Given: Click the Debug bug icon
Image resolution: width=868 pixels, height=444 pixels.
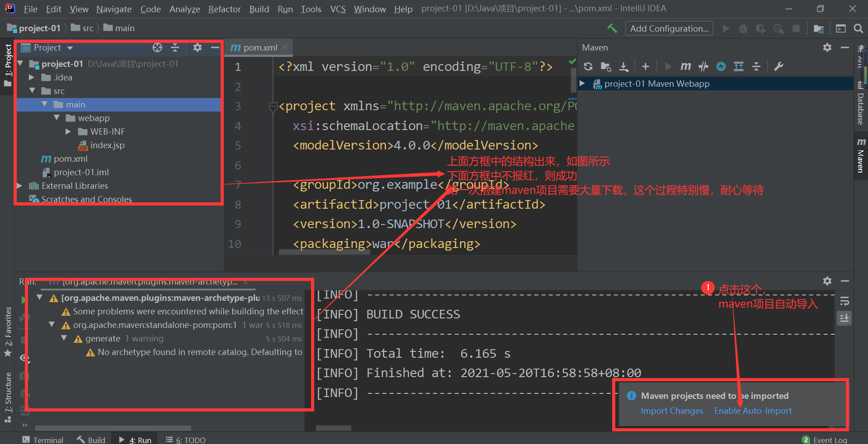Looking at the screenshot, I should (743, 28).
